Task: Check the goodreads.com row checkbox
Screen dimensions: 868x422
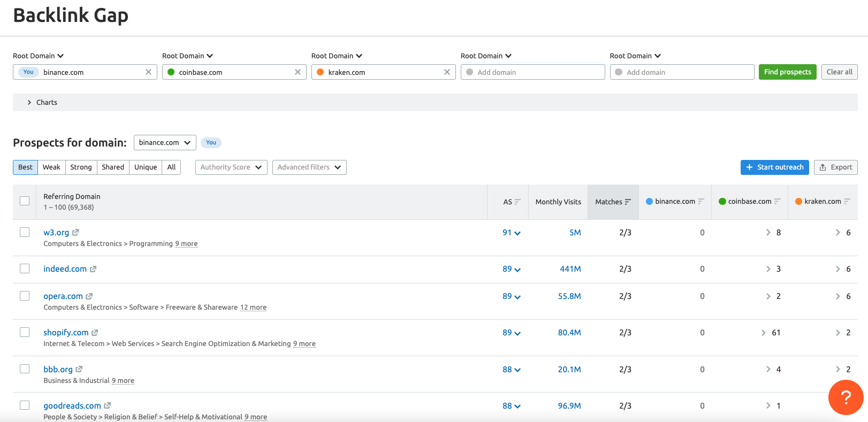Action: tap(25, 405)
